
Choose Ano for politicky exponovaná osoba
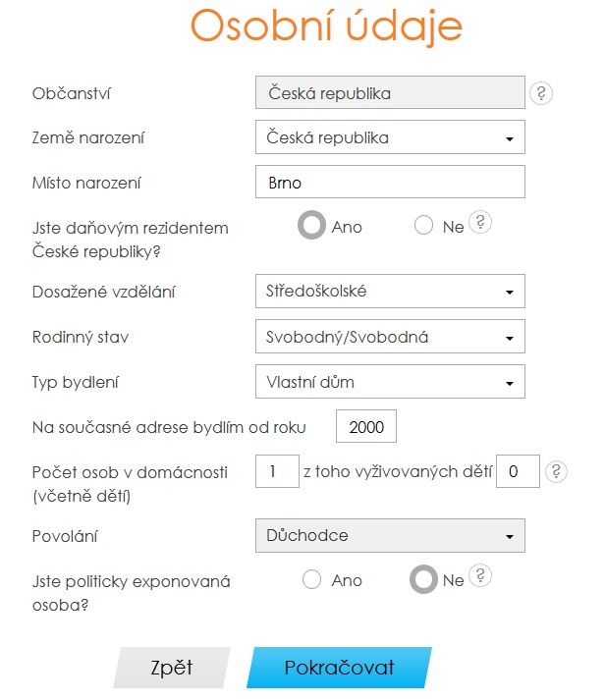(311, 579)
